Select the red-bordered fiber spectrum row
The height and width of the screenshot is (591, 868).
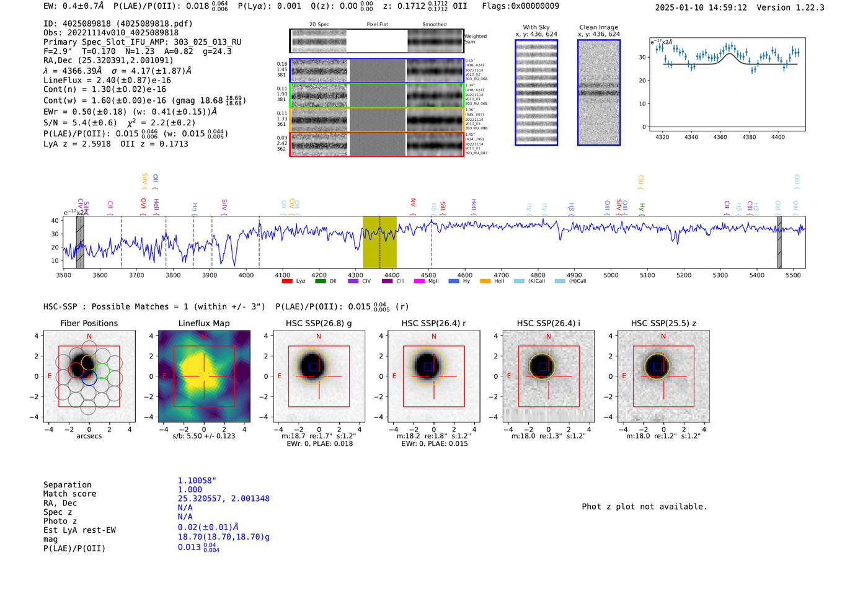(376, 144)
